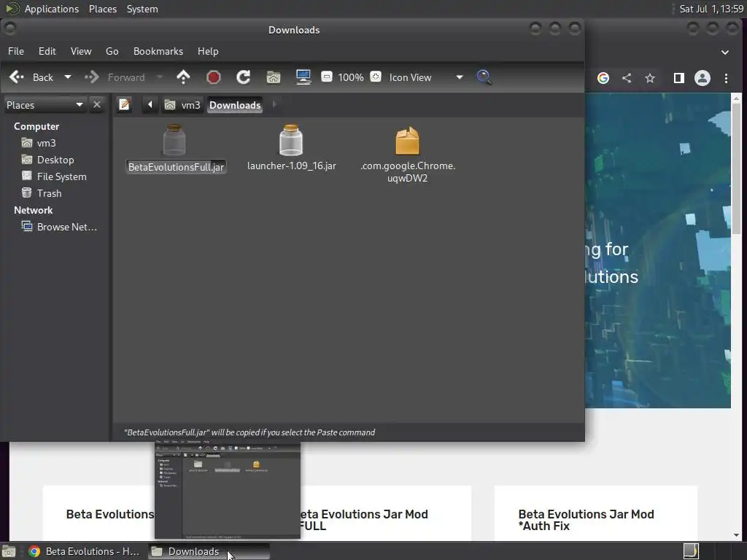Open the Icon View mode dropdown
Image resolution: width=747 pixels, height=560 pixels.
426,77
